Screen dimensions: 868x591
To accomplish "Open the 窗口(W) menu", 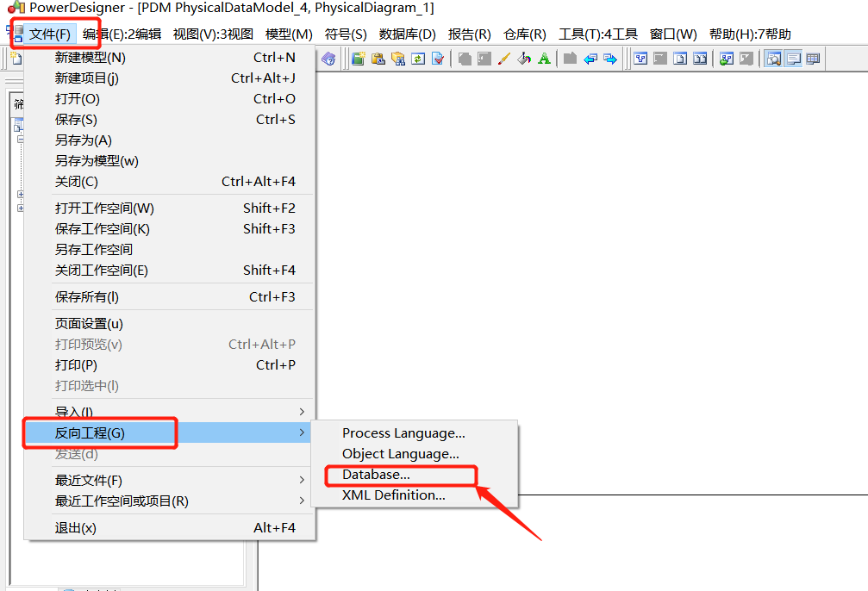I will click(x=673, y=34).
